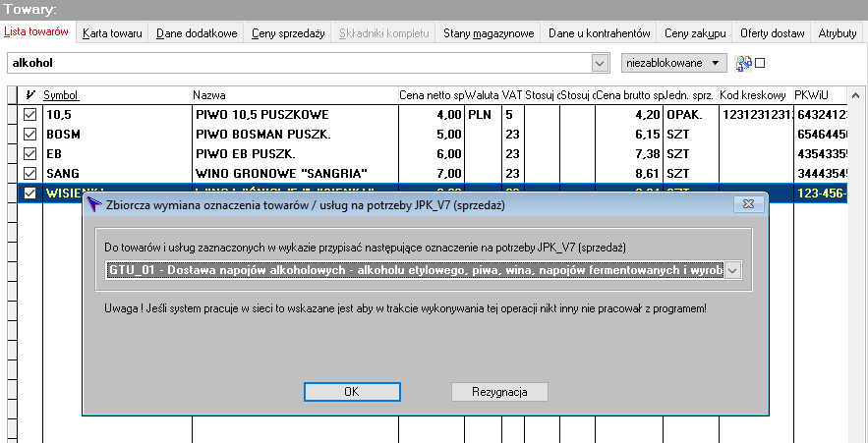Click the GTU_01 selected value field
This screenshot has height=443, width=868.
click(x=415, y=270)
